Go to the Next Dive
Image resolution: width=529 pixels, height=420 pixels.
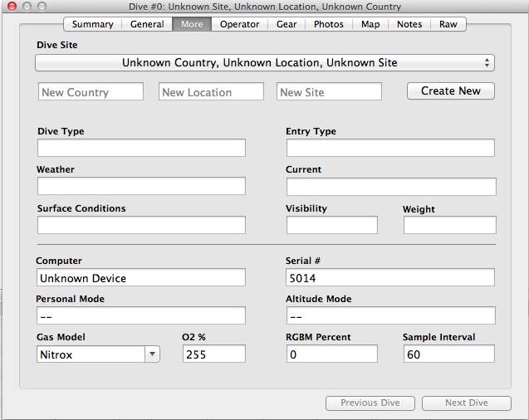point(466,403)
